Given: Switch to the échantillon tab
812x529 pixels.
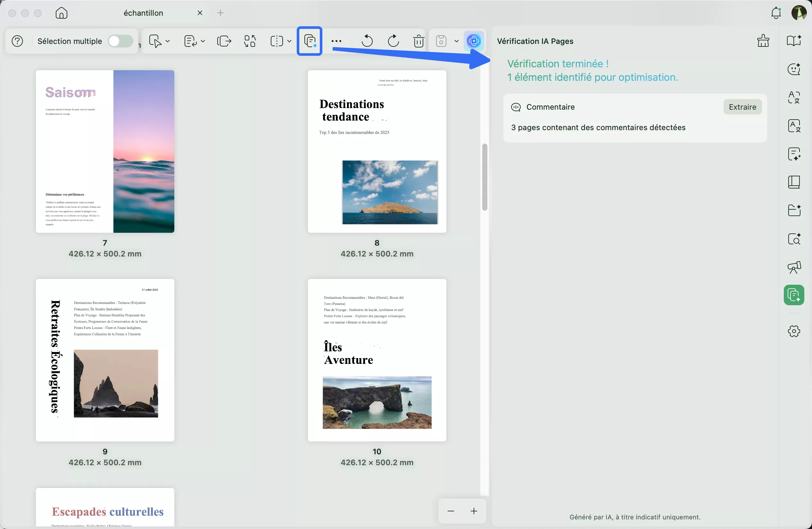Looking at the screenshot, I should 143,13.
